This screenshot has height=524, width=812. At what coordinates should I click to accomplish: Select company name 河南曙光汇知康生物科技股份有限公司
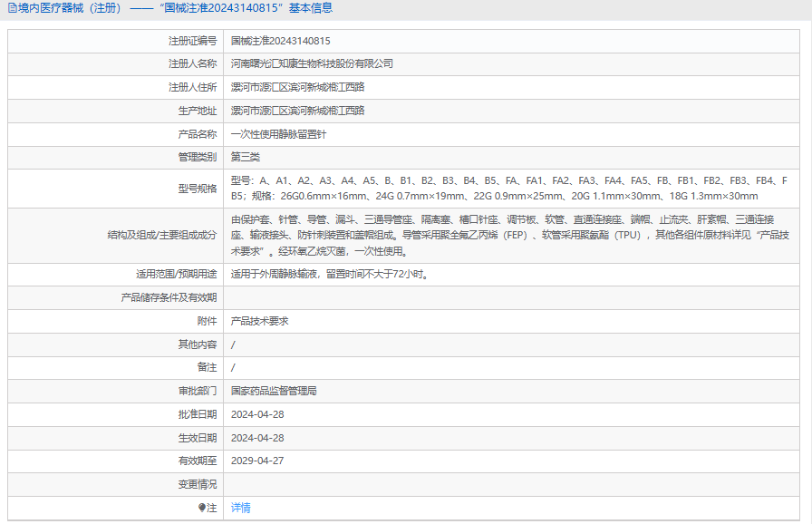tap(312, 63)
